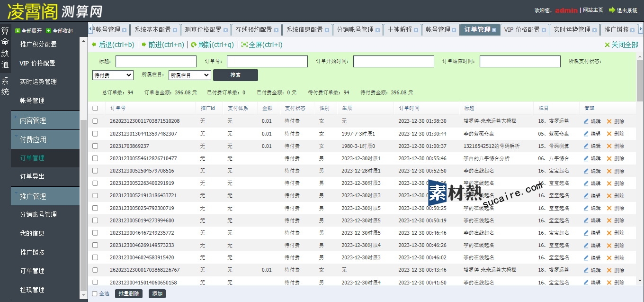This screenshot has width=644, height=302.
Task: Click the 添加 add button
Action: pos(157,293)
